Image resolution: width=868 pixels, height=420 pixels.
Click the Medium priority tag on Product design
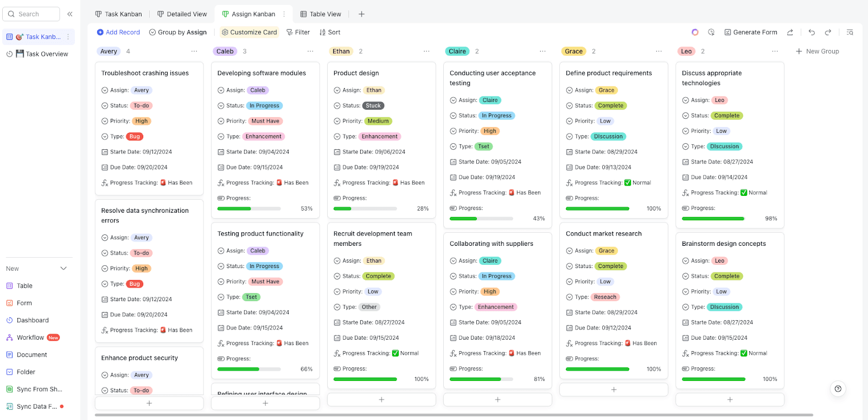[x=378, y=121]
